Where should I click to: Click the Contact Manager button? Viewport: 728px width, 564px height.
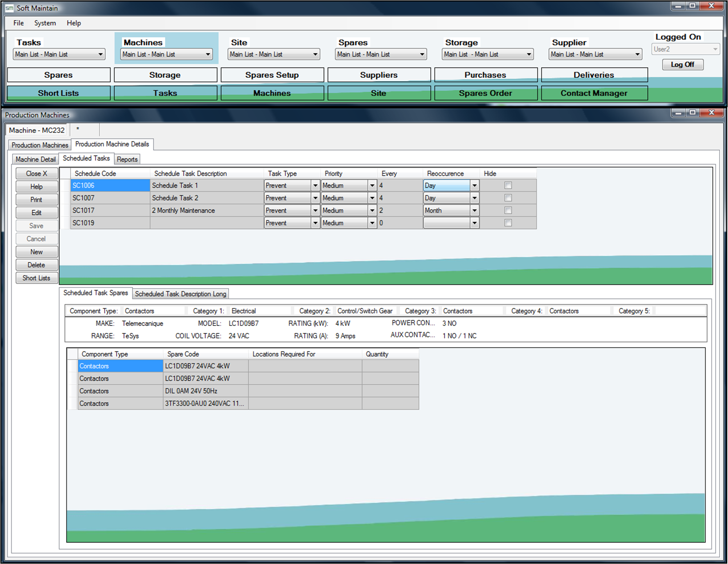pyautogui.click(x=594, y=93)
